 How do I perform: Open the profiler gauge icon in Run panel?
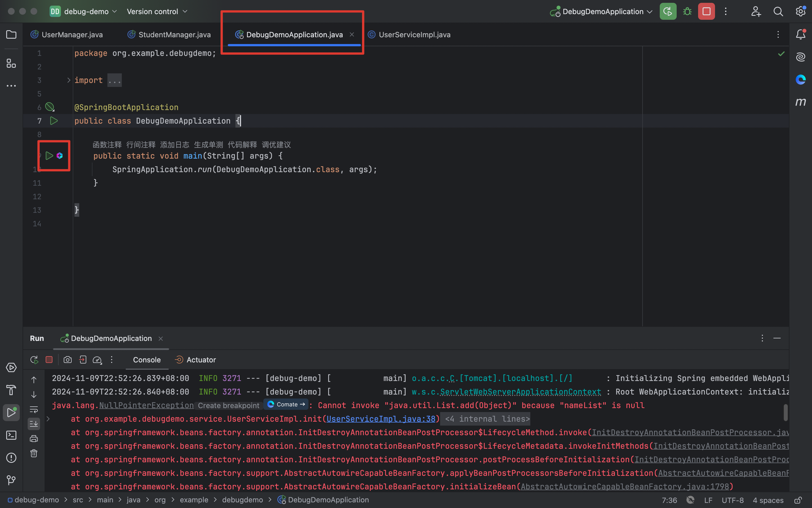coord(97,360)
